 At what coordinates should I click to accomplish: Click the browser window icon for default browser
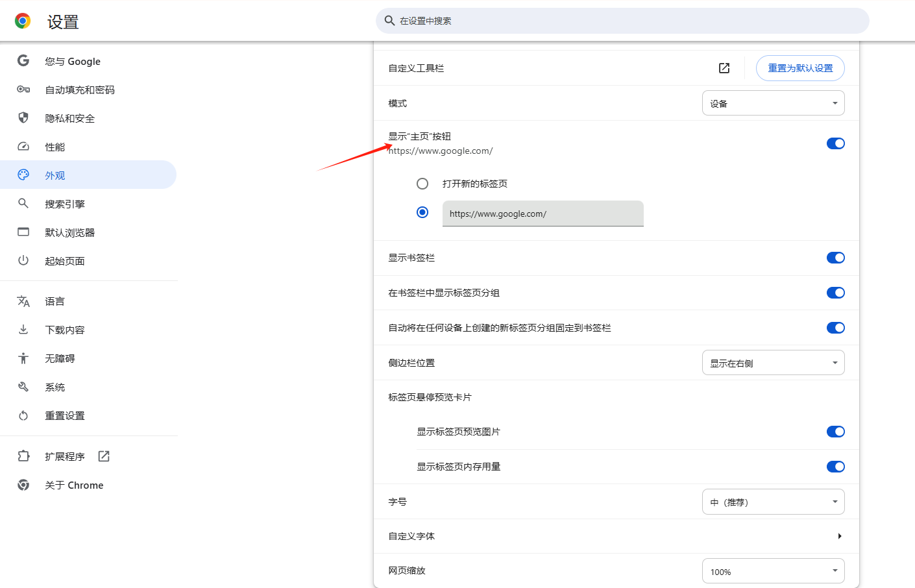pyautogui.click(x=23, y=232)
